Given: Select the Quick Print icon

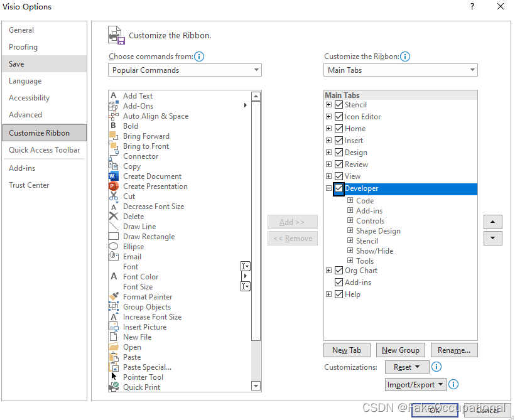Looking at the screenshot, I should 114,387.
